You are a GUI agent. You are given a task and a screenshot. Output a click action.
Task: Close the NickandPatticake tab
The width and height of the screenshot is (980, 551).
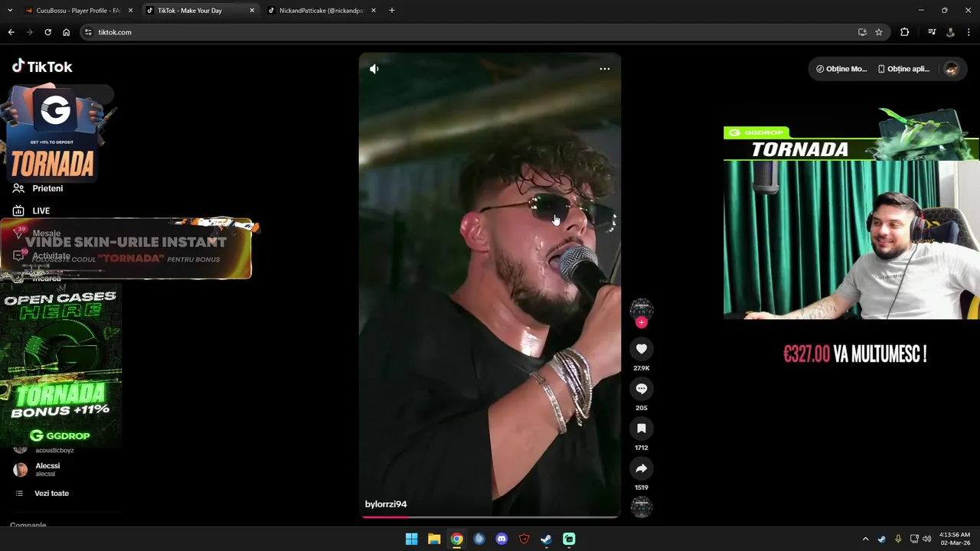tap(374, 11)
